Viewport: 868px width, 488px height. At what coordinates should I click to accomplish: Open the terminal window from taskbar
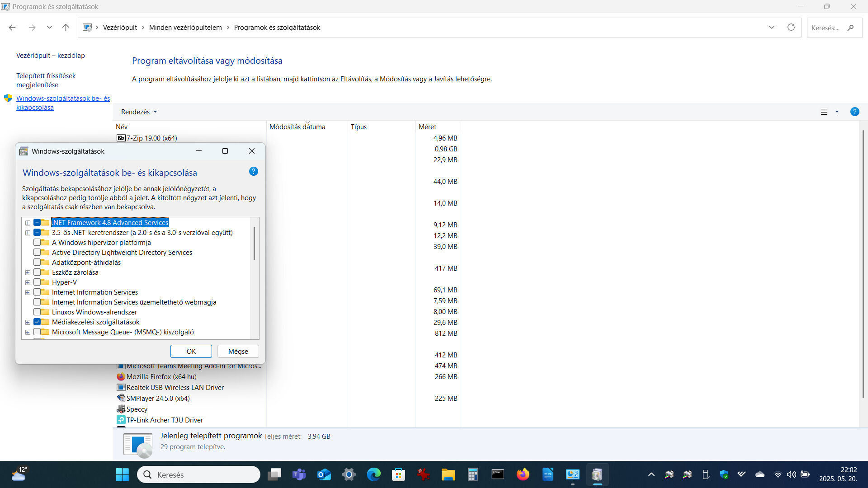(498, 474)
